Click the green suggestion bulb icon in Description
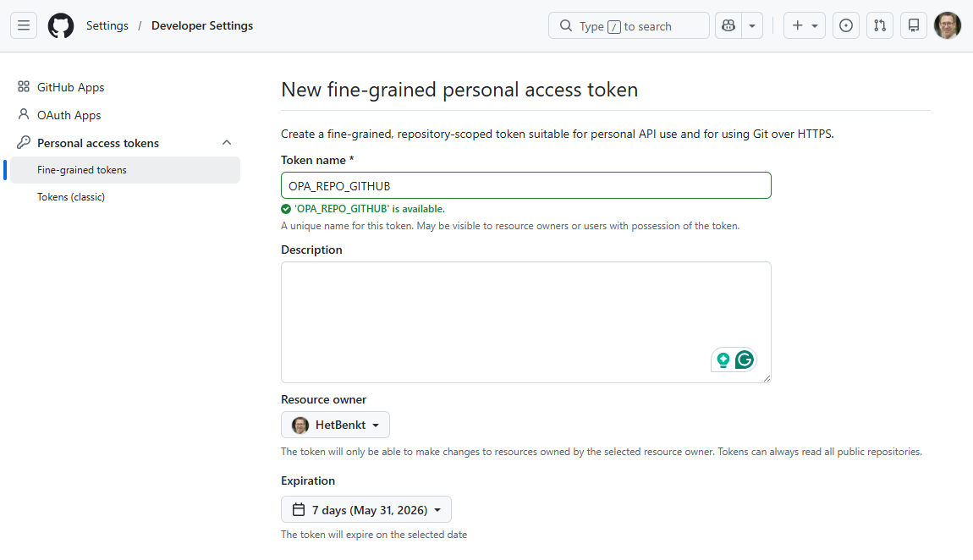973x560 pixels. (x=723, y=360)
